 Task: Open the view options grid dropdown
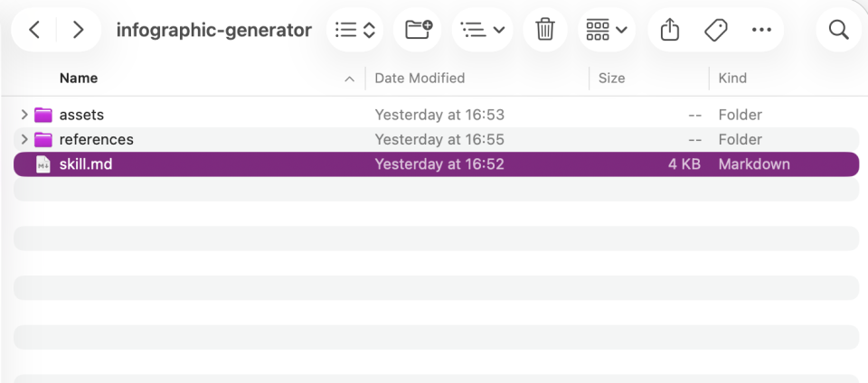[x=607, y=30]
